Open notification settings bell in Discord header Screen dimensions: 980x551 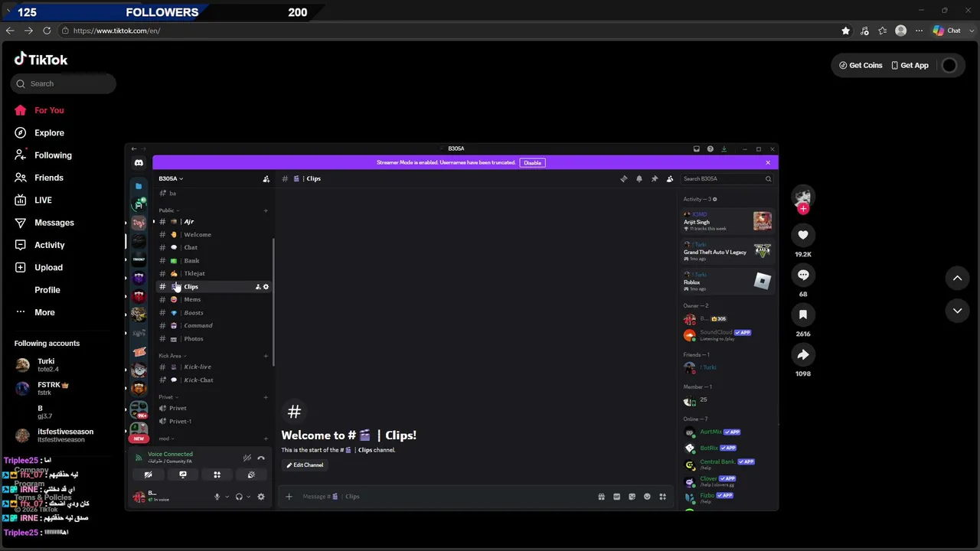[x=639, y=179]
